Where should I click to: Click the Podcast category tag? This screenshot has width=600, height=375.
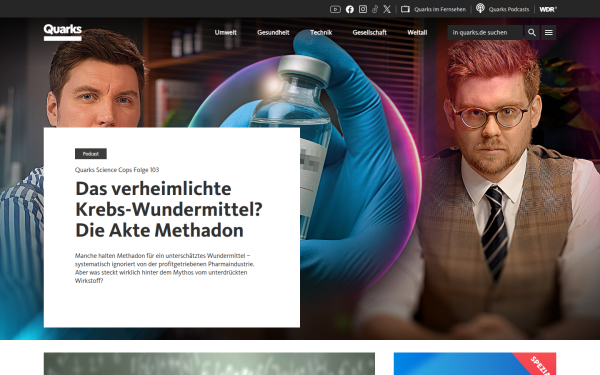click(x=91, y=154)
